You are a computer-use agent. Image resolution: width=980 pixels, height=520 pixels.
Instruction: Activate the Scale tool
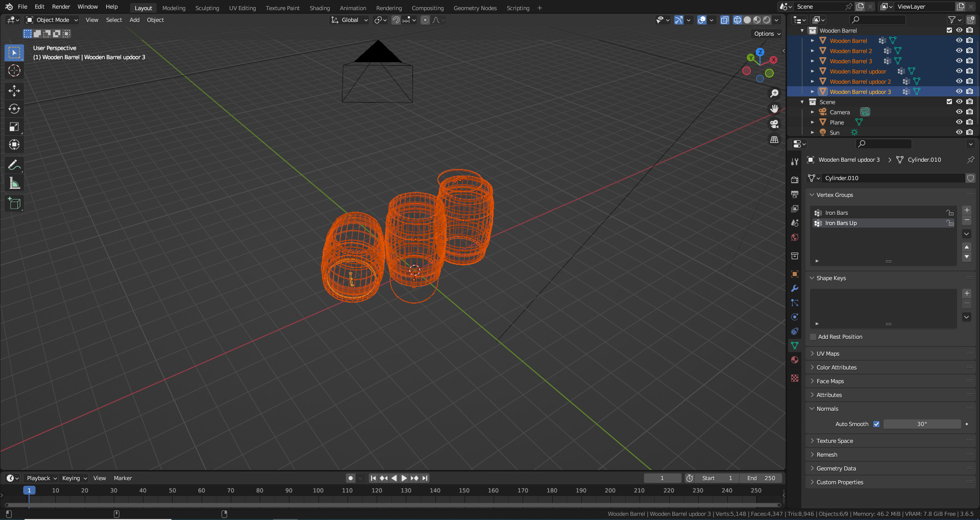[x=14, y=127]
